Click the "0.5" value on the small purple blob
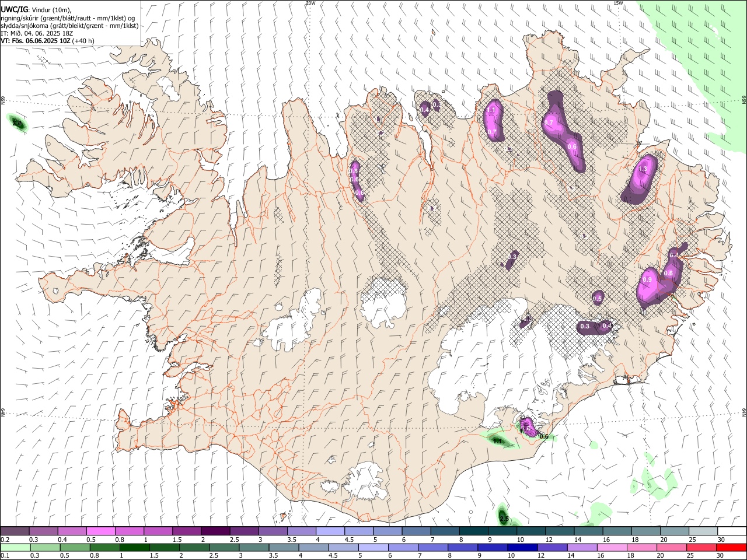 click(597, 299)
